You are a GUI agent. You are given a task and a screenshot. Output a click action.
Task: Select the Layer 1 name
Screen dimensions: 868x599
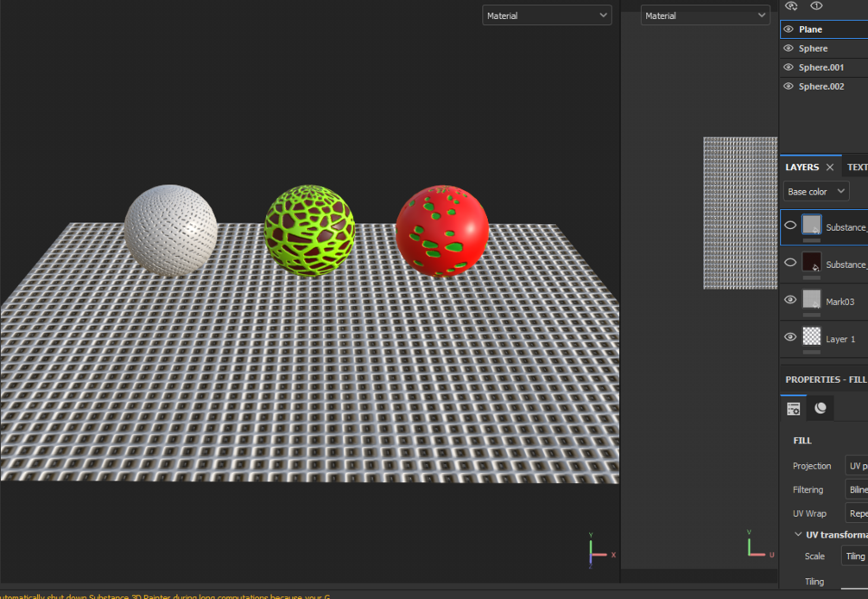[840, 339]
